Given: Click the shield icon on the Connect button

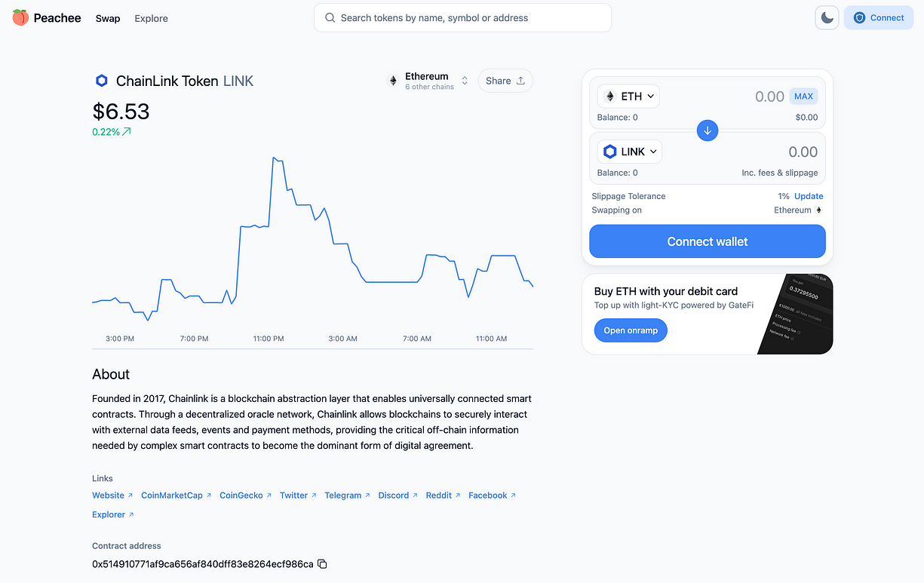Looking at the screenshot, I should [858, 17].
